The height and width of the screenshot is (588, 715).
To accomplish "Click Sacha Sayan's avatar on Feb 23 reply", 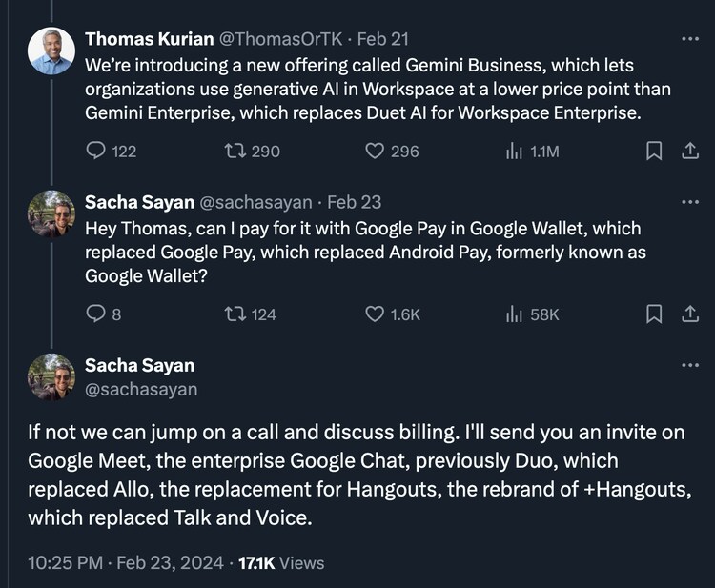I will pyautogui.click(x=51, y=213).
